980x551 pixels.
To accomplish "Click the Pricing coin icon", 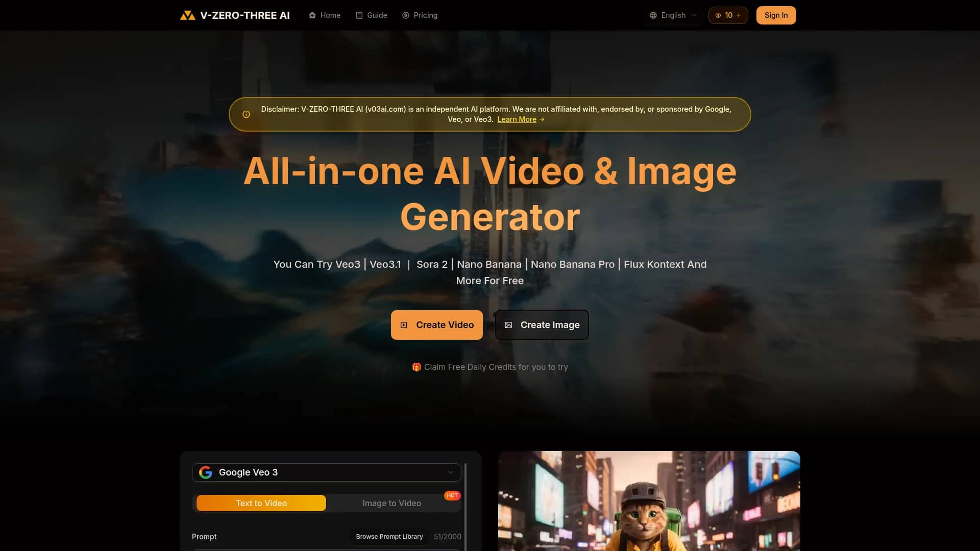I will [x=406, y=15].
